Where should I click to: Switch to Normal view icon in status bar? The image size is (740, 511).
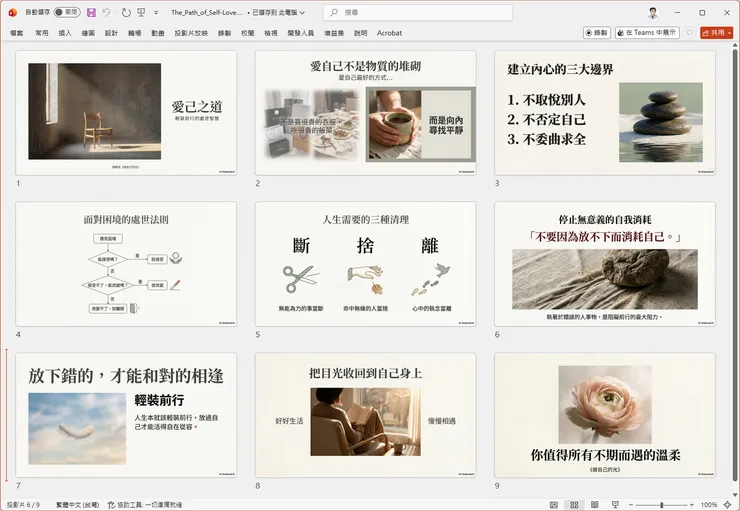pos(554,505)
